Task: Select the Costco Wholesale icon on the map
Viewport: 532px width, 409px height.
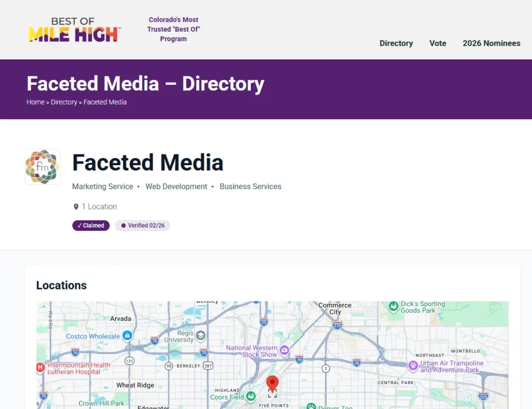Action: pos(128,335)
